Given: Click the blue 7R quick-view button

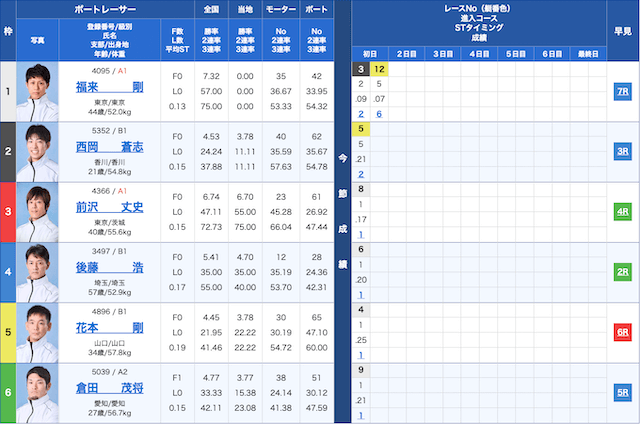Looking at the screenshot, I should pos(622,91).
